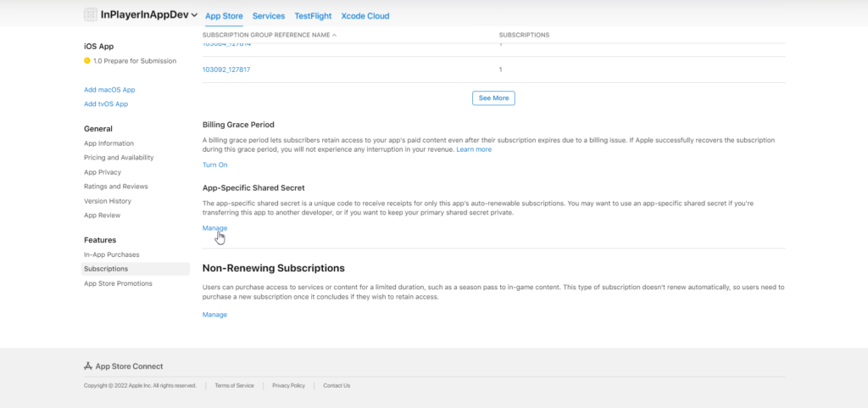
Task: Open the Services tab
Action: click(269, 16)
